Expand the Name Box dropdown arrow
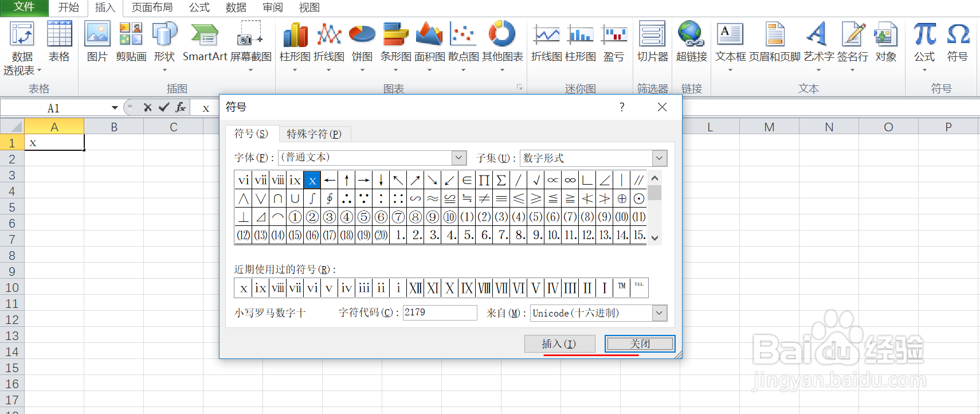The image size is (980, 414). click(x=115, y=108)
